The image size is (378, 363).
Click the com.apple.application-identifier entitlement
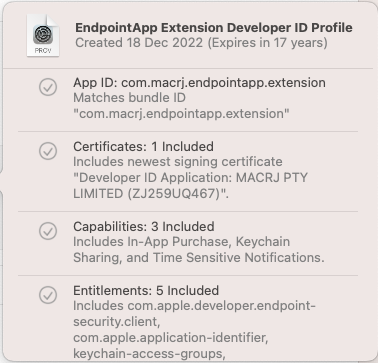click(170, 338)
